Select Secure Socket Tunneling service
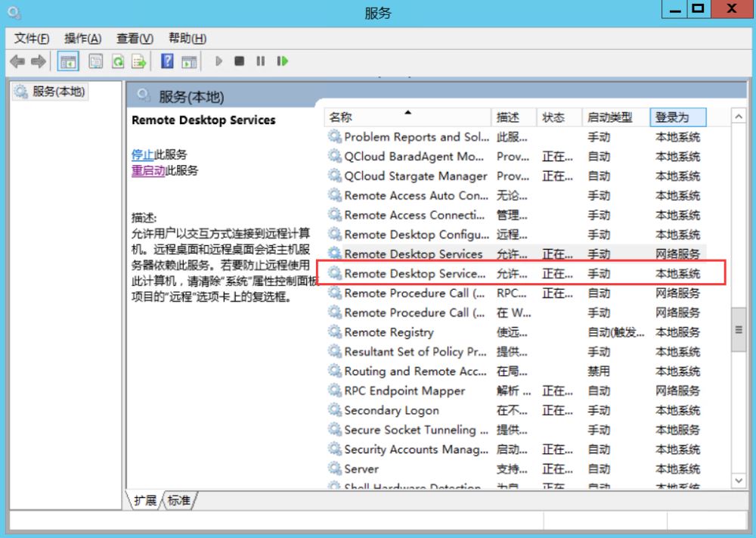Screen dimensions: 756x538 (516, 430)
